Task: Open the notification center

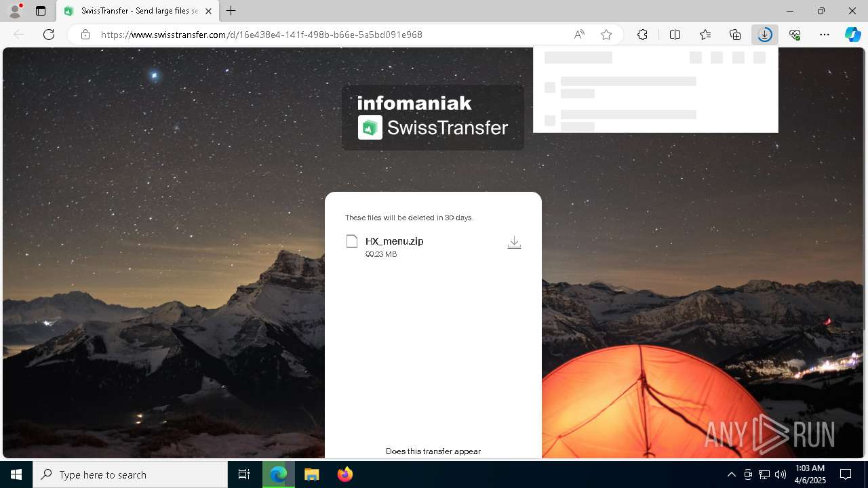Action: [846, 474]
